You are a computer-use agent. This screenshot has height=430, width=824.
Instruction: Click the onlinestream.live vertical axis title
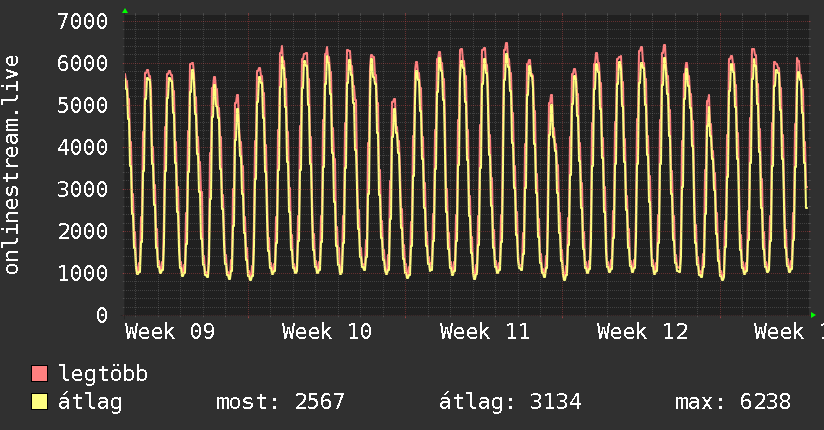(x=12, y=165)
